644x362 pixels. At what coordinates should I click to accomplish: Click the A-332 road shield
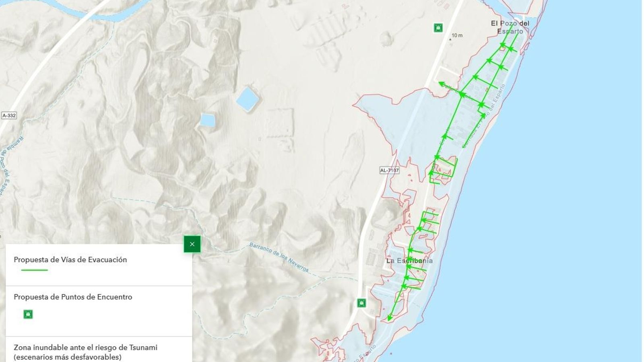tap(9, 115)
